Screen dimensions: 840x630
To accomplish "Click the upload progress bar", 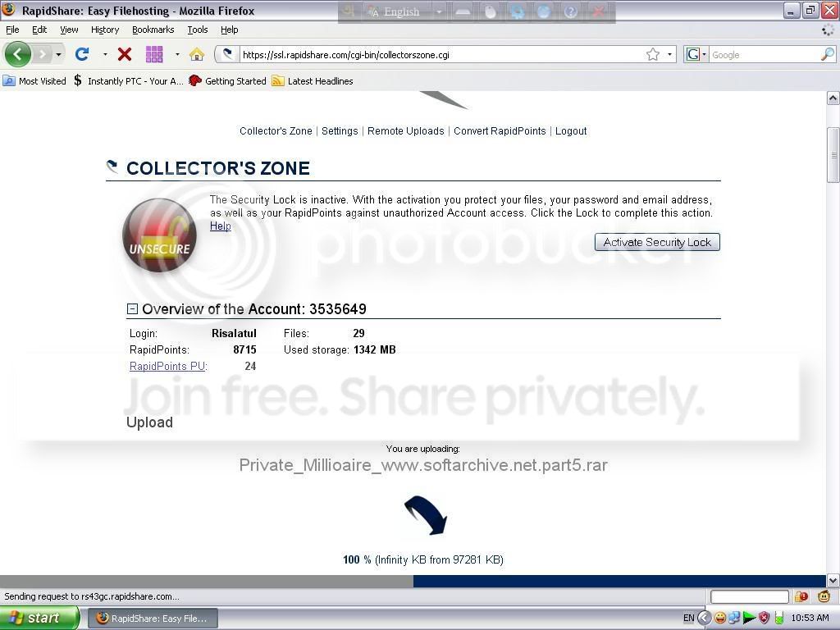I will tap(413, 581).
